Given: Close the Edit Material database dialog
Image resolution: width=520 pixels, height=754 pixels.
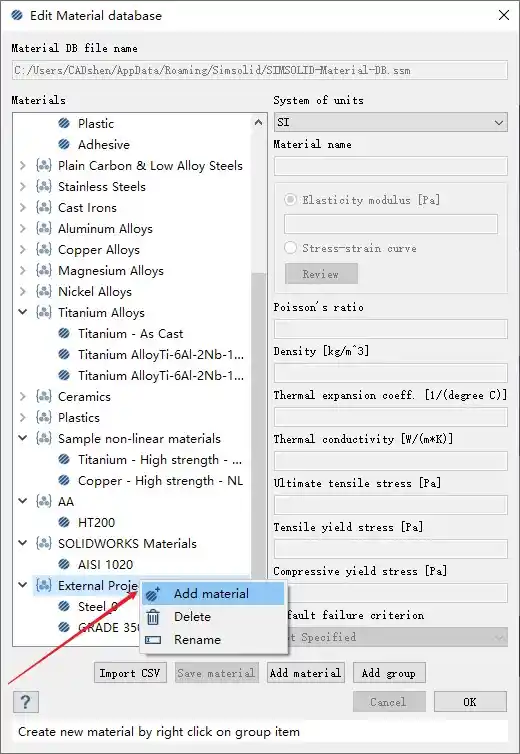Looking at the screenshot, I should point(504,15).
